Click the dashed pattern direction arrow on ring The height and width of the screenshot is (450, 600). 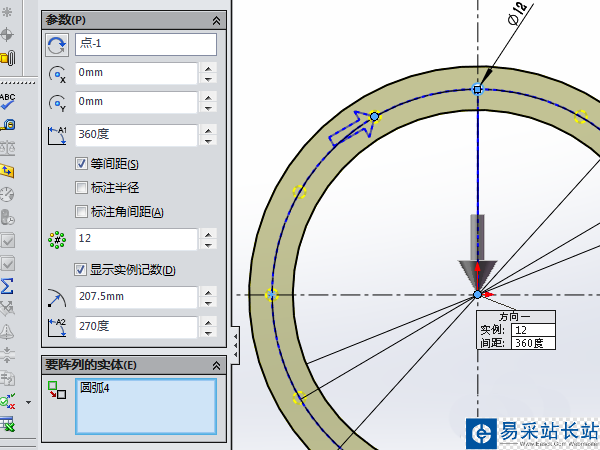(x=352, y=128)
